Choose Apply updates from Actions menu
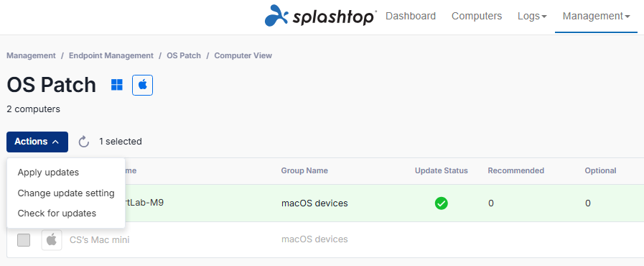This screenshot has width=644, height=266. click(48, 173)
